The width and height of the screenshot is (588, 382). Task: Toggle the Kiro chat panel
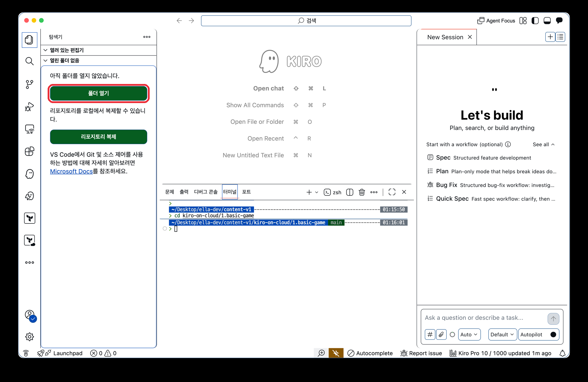(559, 21)
